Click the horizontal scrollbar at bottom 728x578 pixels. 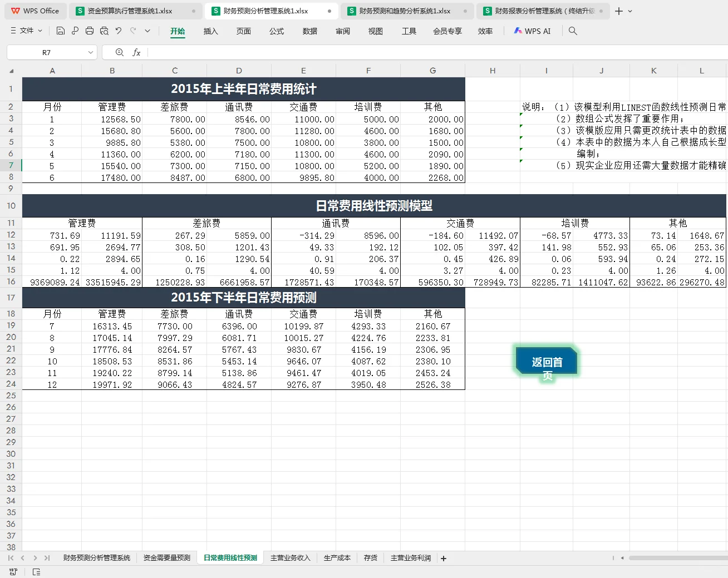tap(678, 558)
